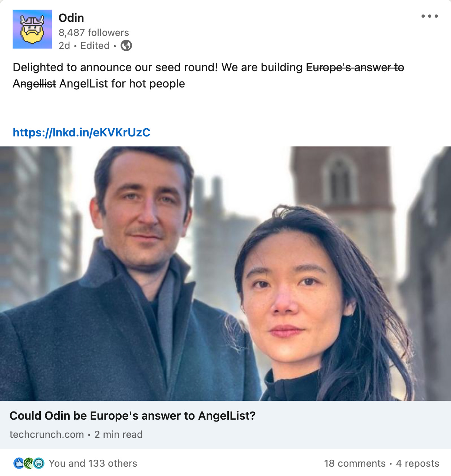Click the "2 min read" label
This screenshot has width=451, height=476.
(119, 434)
